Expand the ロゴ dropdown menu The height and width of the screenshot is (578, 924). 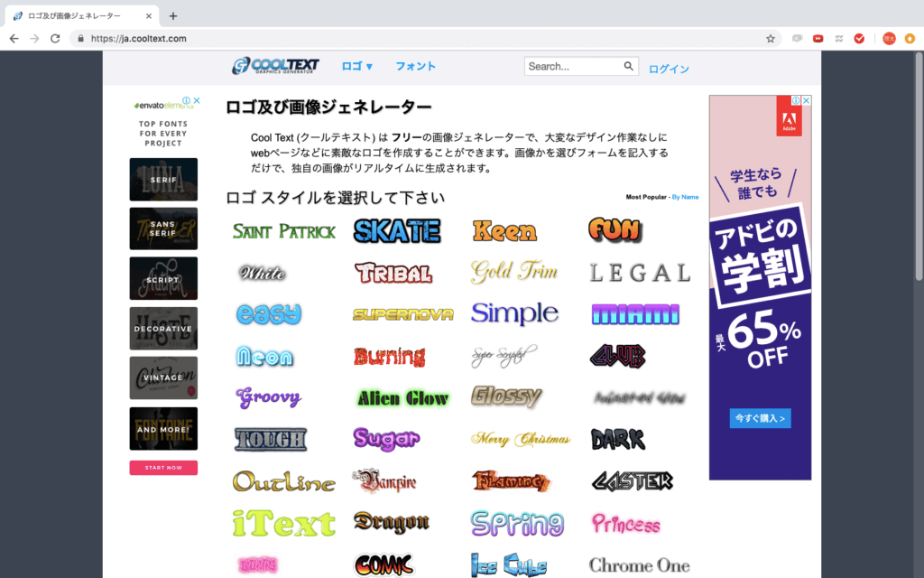(357, 66)
